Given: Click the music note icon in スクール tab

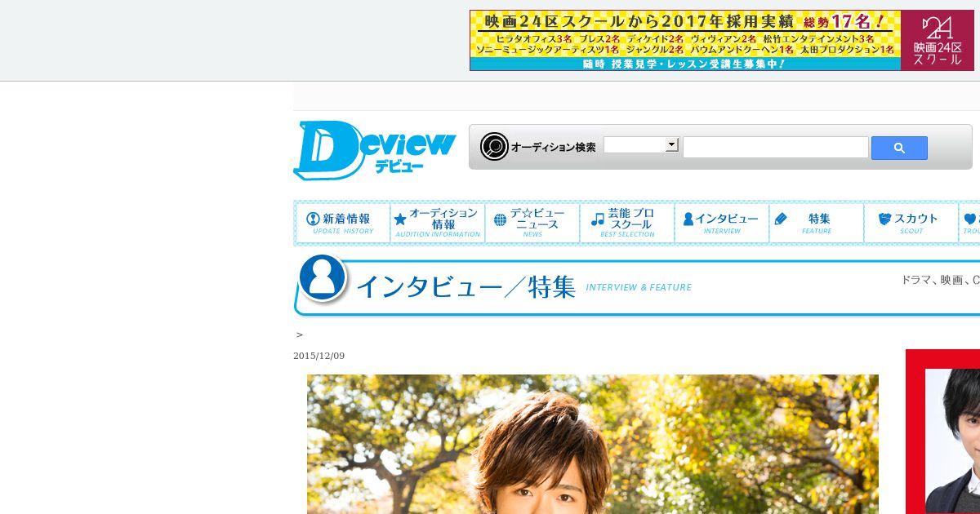Looking at the screenshot, I should [x=598, y=219].
